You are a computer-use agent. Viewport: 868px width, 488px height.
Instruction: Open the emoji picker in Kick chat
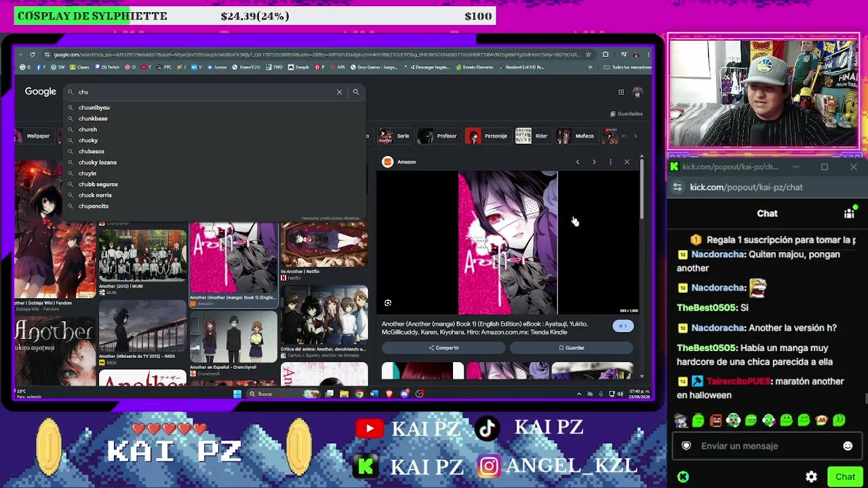pos(848,446)
